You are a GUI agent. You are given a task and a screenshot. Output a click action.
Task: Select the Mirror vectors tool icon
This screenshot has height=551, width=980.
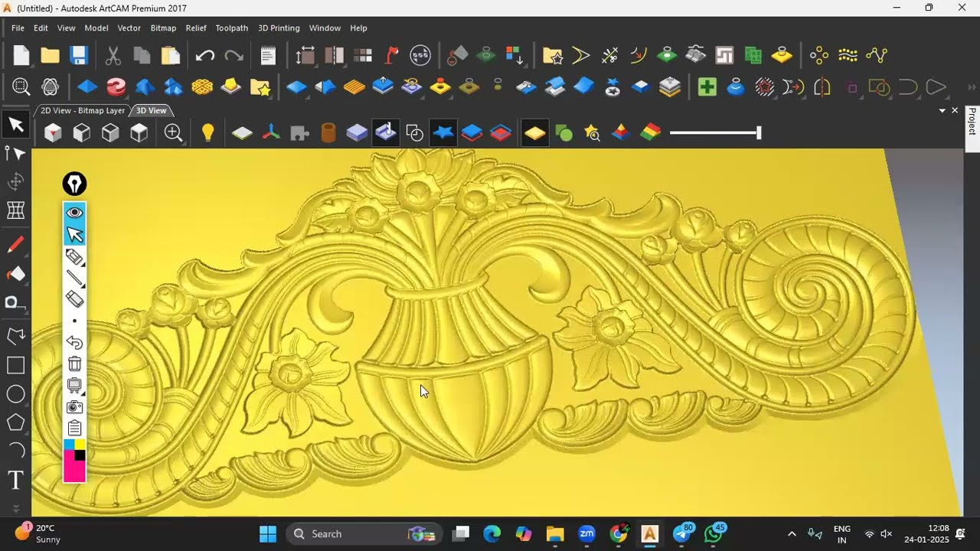(822, 87)
